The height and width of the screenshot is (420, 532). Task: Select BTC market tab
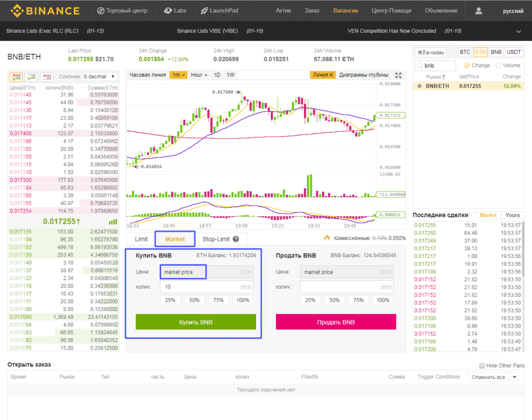click(x=465, y=52)
